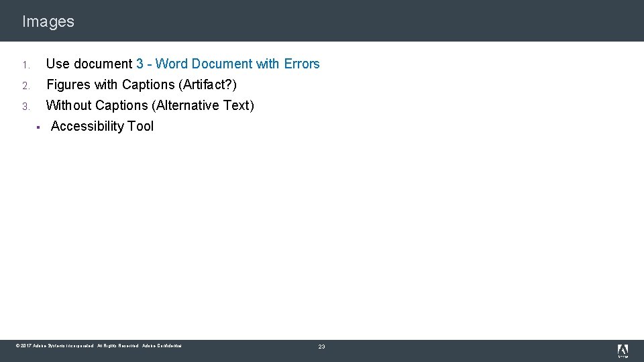The height and width of the screenshot is (362, 644).
Task: Click the slide page number 23
Action: pyautogui.click(x=321, y=347)
